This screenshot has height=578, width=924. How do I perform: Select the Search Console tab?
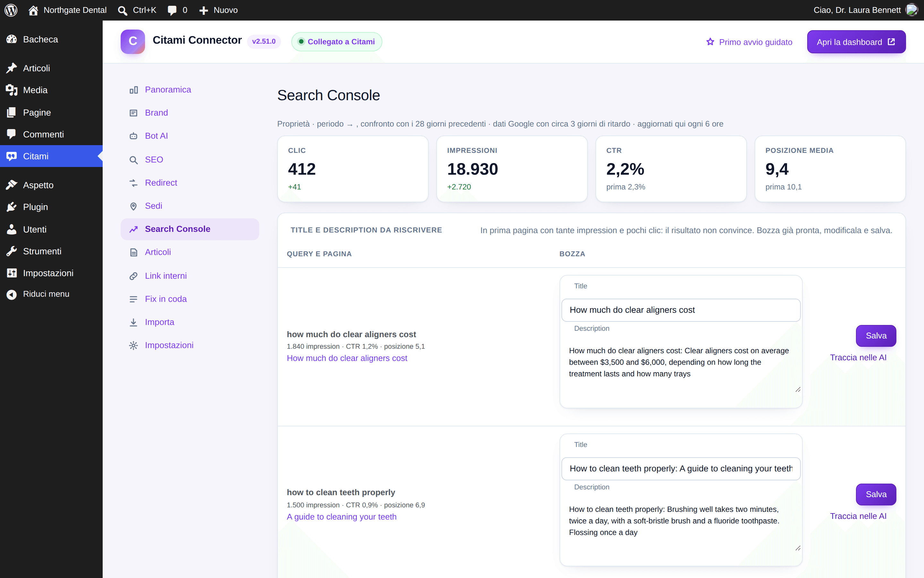click(190, 229)
